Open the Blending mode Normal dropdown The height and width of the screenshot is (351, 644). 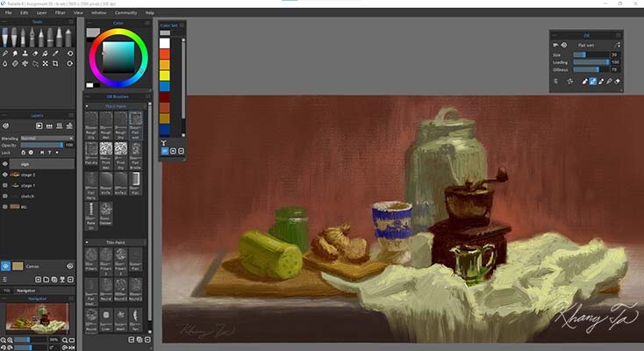coord(47,139)
